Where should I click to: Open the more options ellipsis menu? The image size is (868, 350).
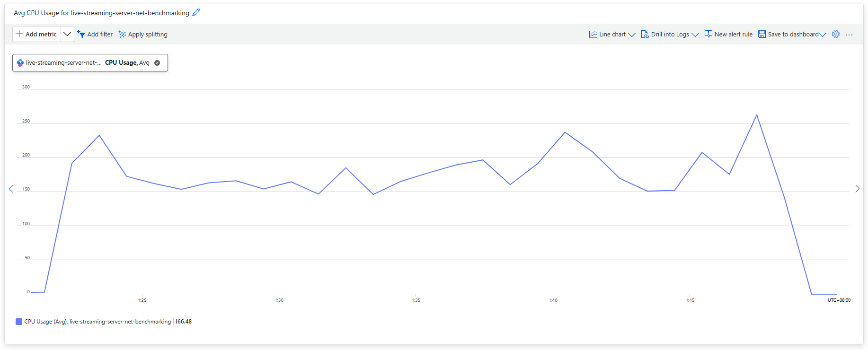pyautogui.click(x=849, y=35)
